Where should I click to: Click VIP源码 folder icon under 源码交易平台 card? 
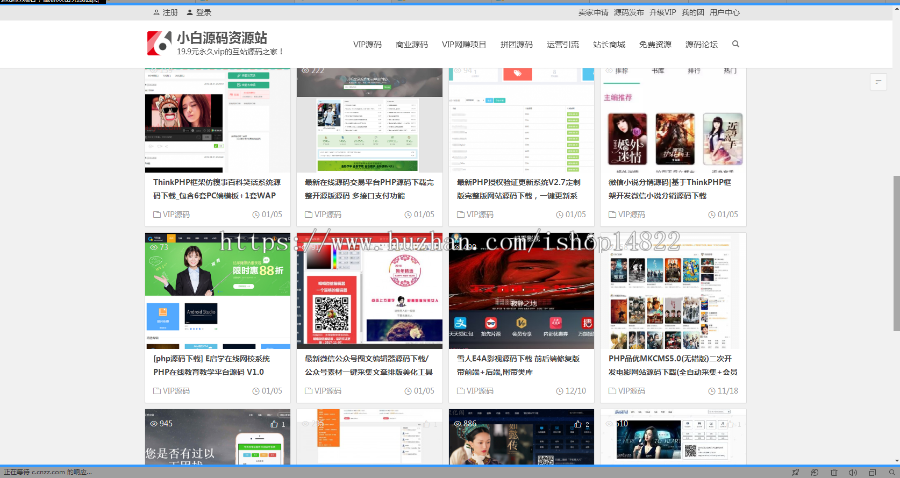pos(309,215)
